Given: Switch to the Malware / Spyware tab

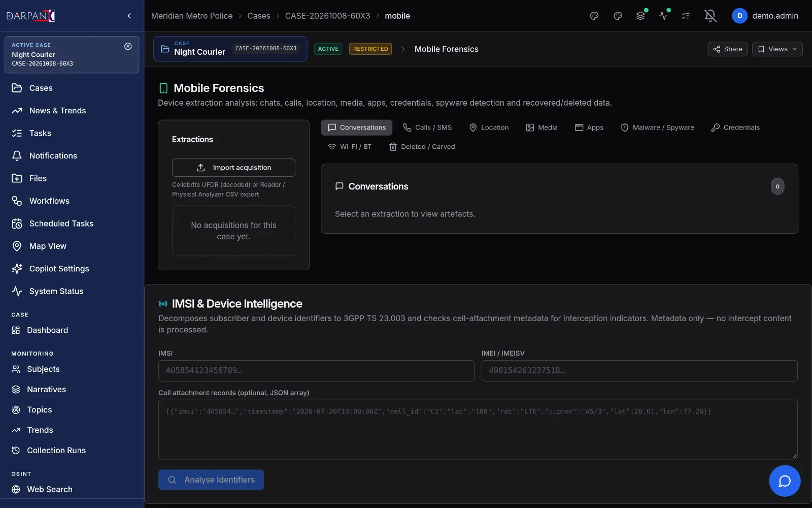Looking at the screenshot, I should click(x=657, y=128).
